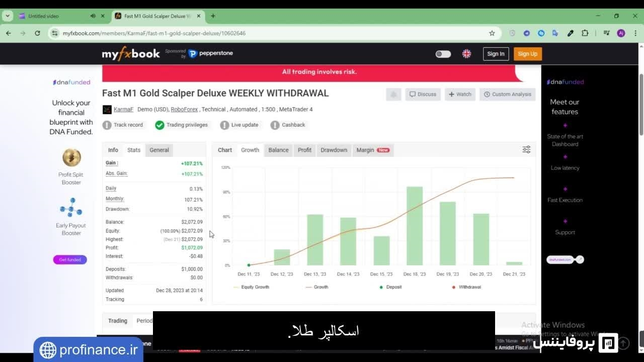
Task: Open Custom Analysis options
Action: coord(507,95)
